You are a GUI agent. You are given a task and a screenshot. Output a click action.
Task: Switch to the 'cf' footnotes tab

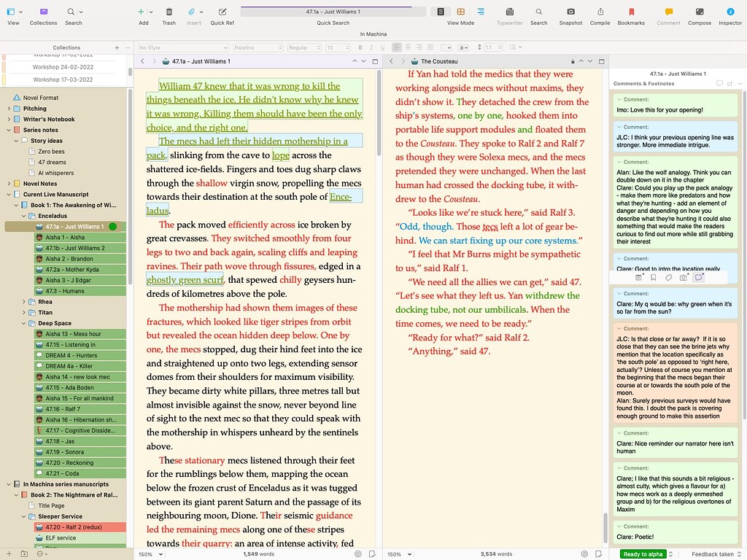pos(729,83)
